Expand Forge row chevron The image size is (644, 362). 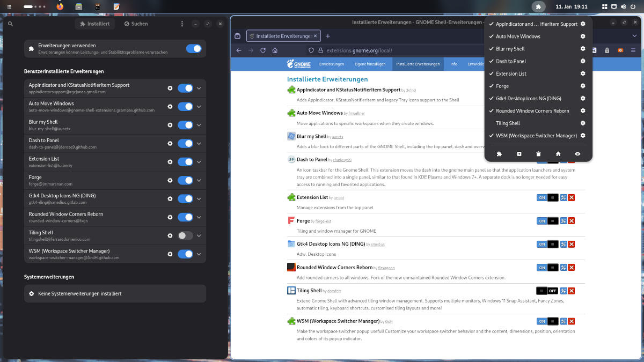click(199, 180)
